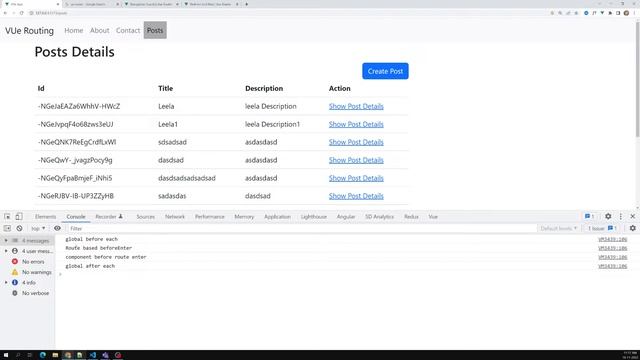Open the Posts nav link

[x=155, y=30]
